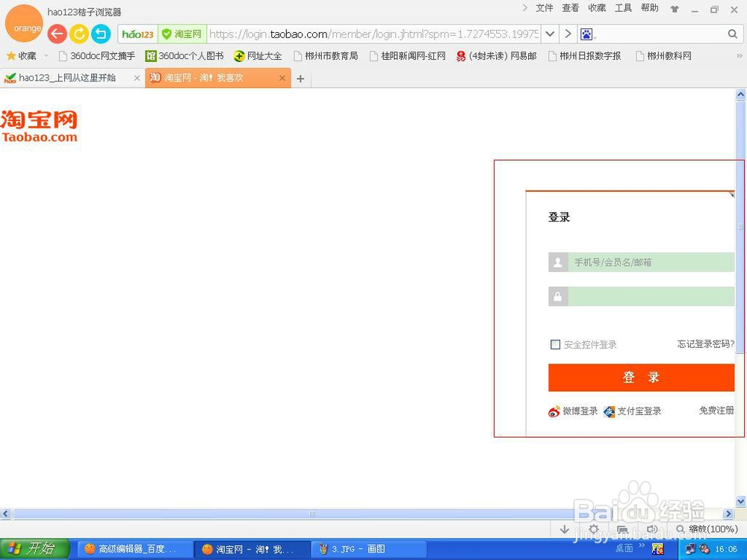The height and width of the screenshot is (560, 747).
Task: Log in with 支付宝登录
Action: pos(632,411)
